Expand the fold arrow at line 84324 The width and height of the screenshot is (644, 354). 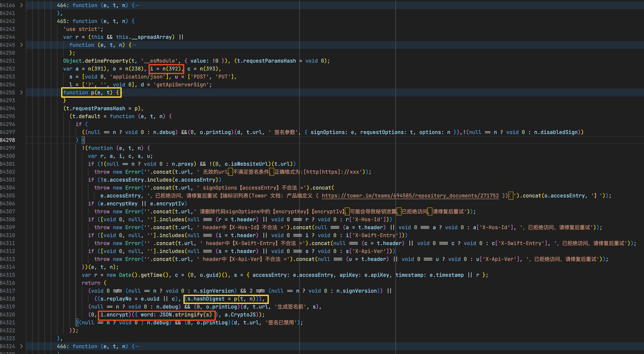pos(21,346)
